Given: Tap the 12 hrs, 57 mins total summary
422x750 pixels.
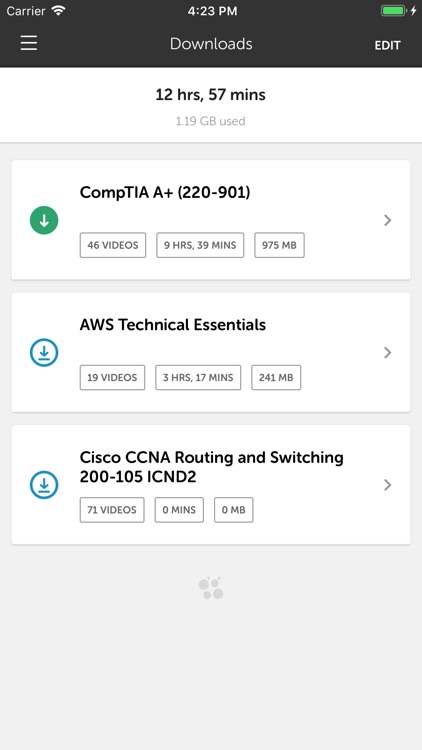Looking at the screenshot, I should coord(211,95).
